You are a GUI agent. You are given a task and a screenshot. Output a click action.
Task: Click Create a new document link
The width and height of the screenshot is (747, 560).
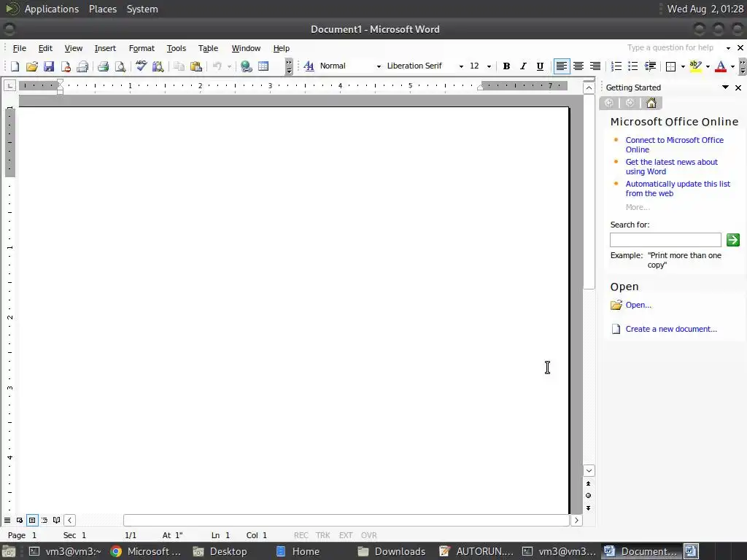pos(671,329)
